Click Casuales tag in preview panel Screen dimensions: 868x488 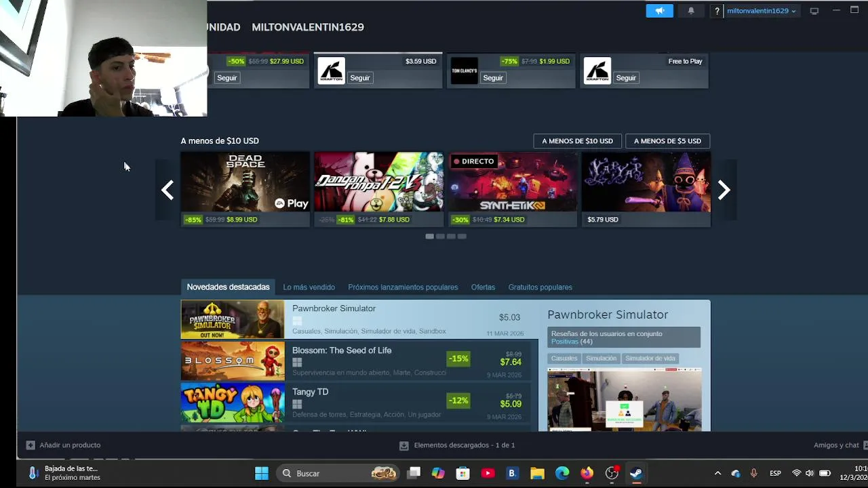pos(564,359)
